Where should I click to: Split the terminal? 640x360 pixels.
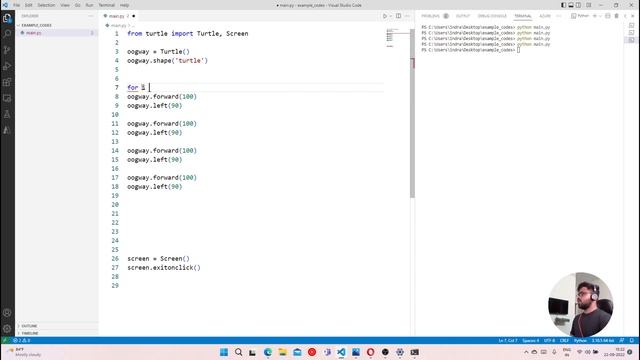pos(608,16)
